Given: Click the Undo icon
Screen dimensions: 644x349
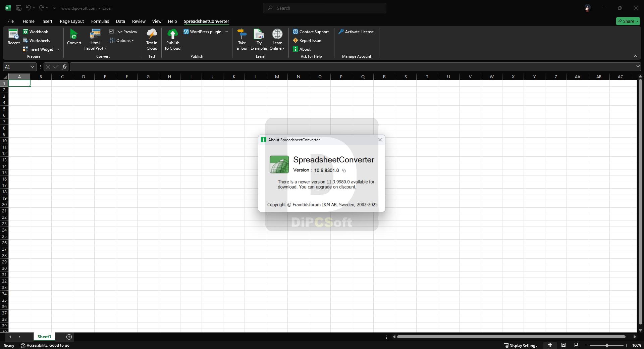Looking at the screenshot, I should point(29,8).
